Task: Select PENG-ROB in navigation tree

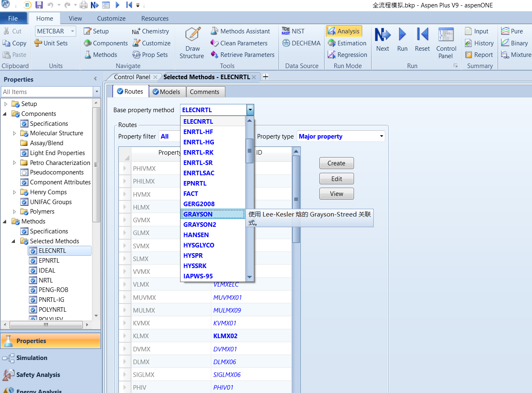Action: tap(54, 290)
